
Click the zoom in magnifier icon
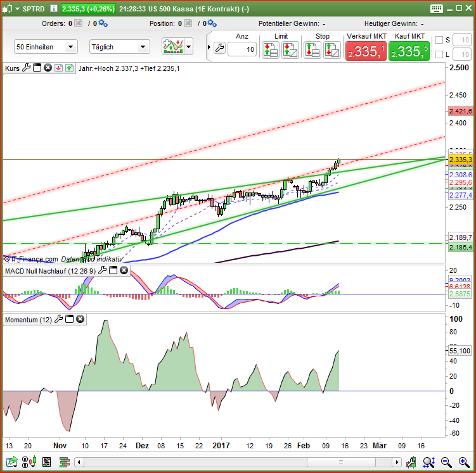pyautogui.click(x=464, y=462)
